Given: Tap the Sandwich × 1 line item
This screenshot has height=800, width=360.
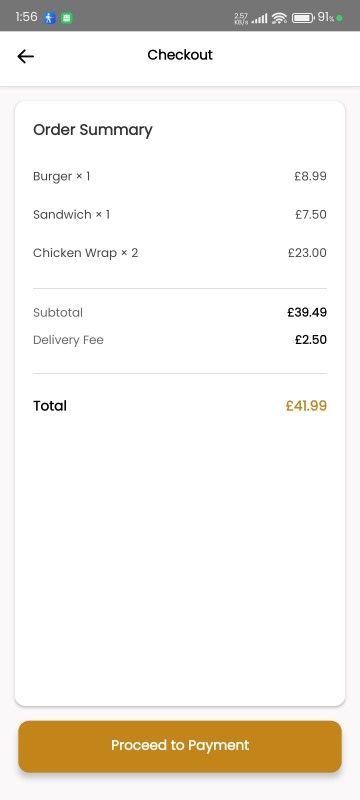Looking at the screenshot, I should tap(180, 215).
